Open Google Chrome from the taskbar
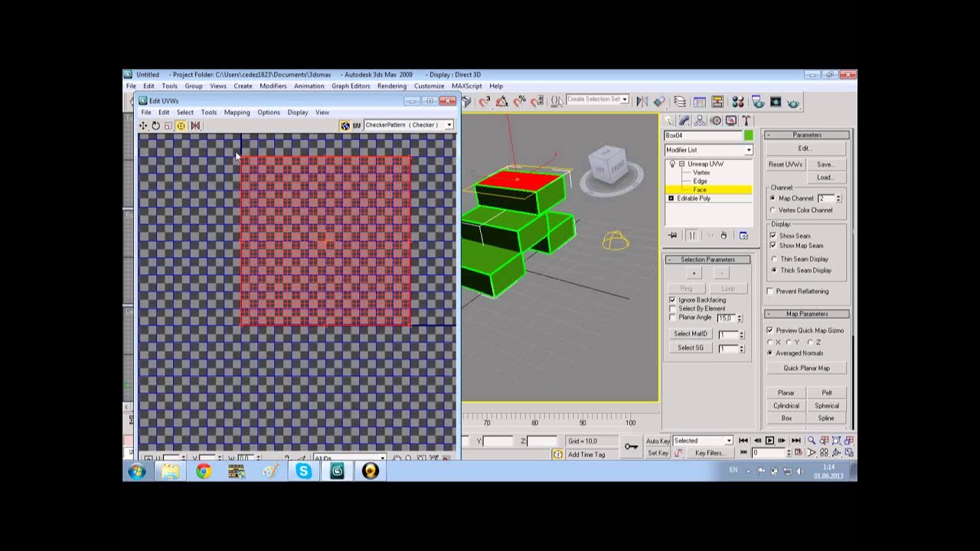The image size is (980, 551). (203, 471)
